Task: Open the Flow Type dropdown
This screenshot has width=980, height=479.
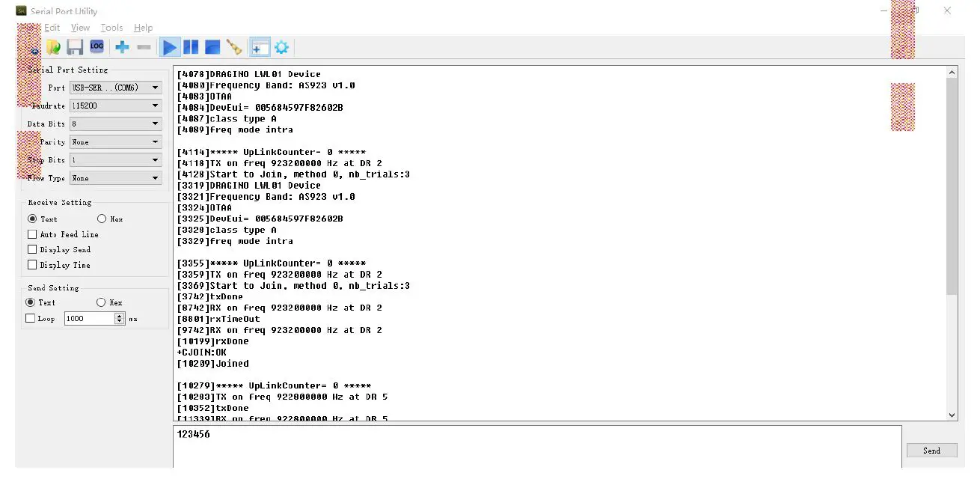Action: 116,178
